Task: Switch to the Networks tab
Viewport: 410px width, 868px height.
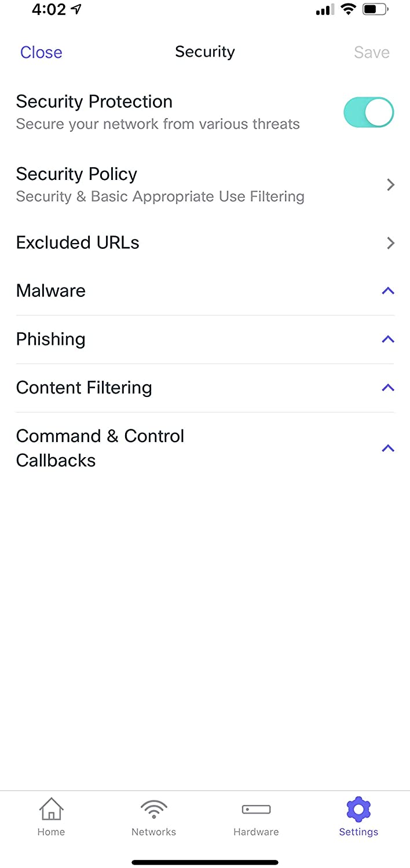Action: [153, 816]
